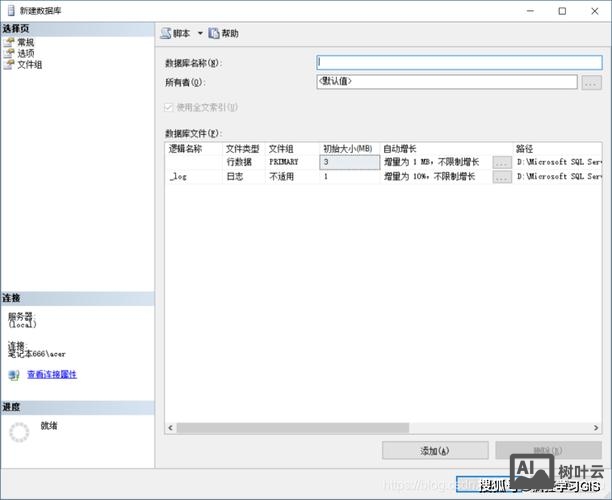This screenshot has width=612, height=500.
Task: Click the browse button next to 所有者
Action: (x=591, y=83)
